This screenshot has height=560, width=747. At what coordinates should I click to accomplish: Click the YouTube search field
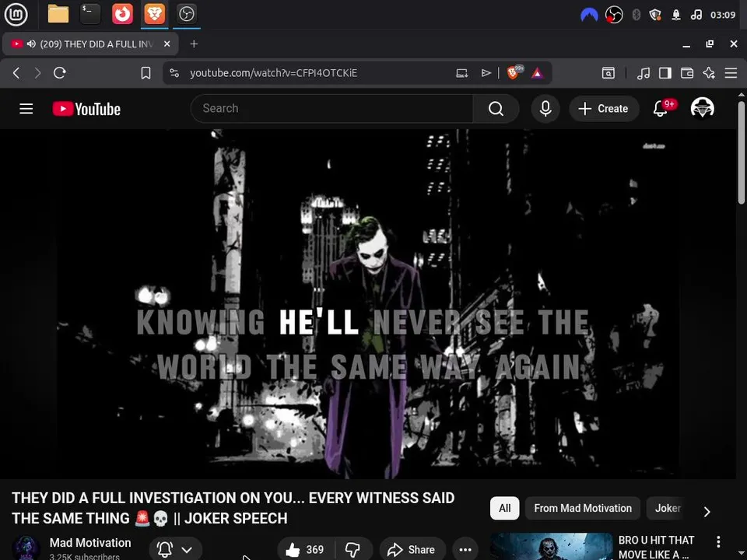[331, 109]
